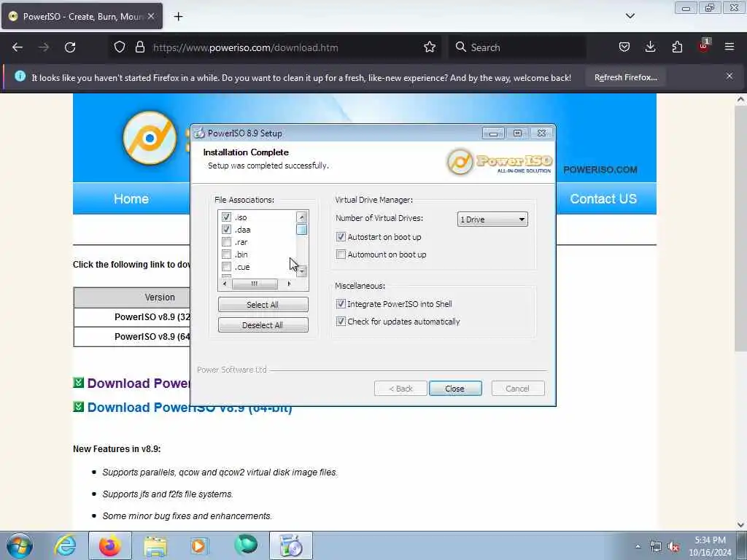Open the Contact US menu item
Viewport: 747px width, 560px height.
(603, 198)
